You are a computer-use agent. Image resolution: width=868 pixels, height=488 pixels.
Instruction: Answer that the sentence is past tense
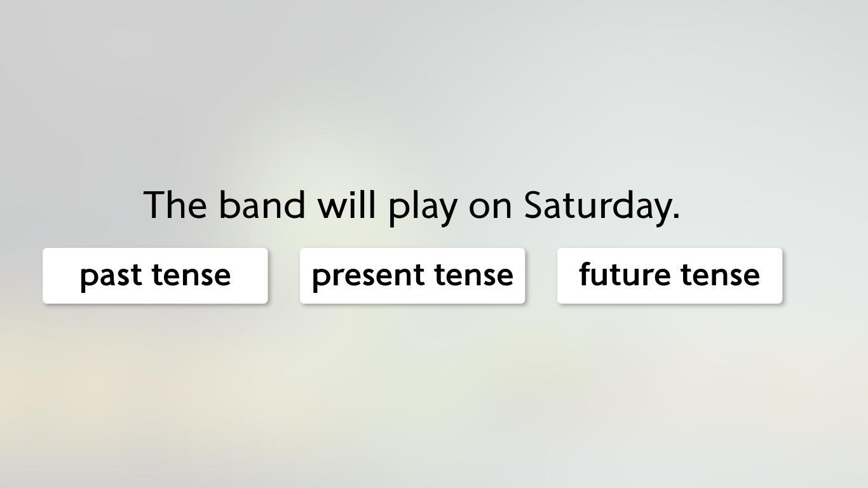click(155, 276)
